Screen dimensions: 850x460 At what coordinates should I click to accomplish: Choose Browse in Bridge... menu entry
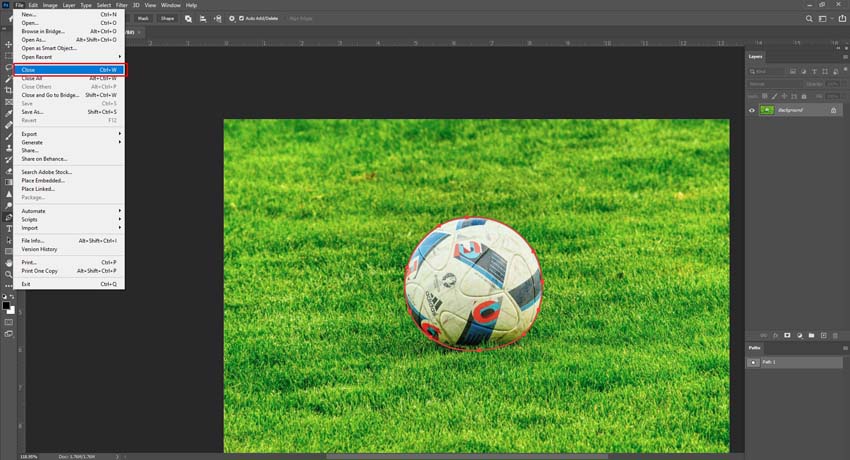click(69, 31)
